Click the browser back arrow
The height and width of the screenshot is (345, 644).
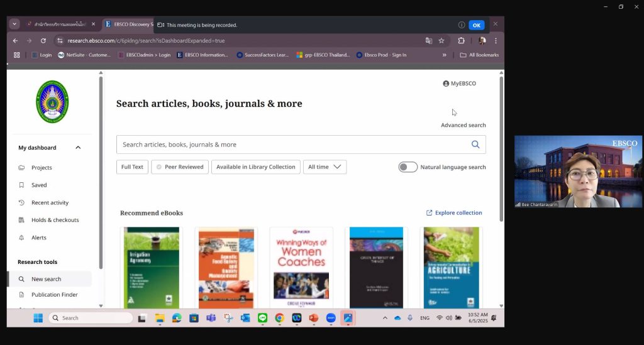click(15, 41)
